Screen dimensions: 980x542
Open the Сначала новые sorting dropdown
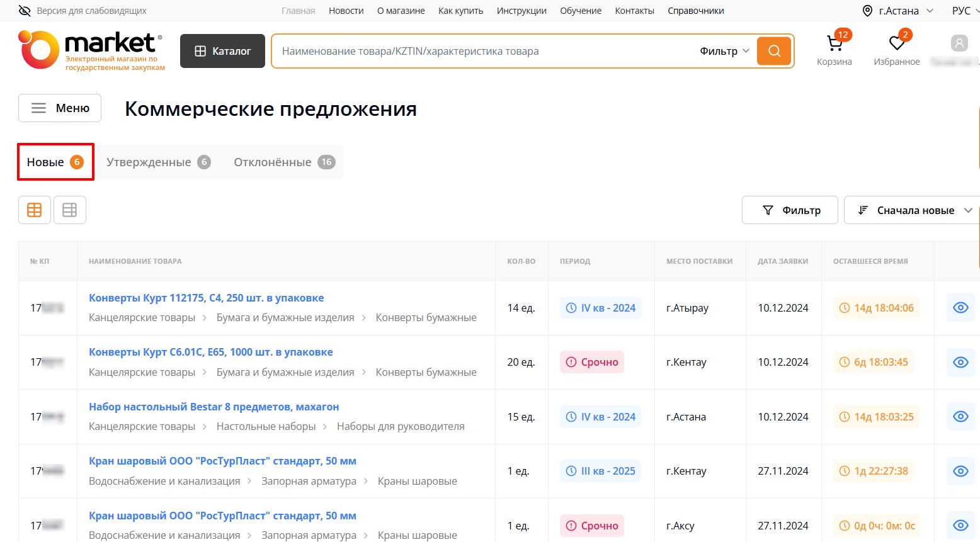pyautogui.click(x=914, y=210)
